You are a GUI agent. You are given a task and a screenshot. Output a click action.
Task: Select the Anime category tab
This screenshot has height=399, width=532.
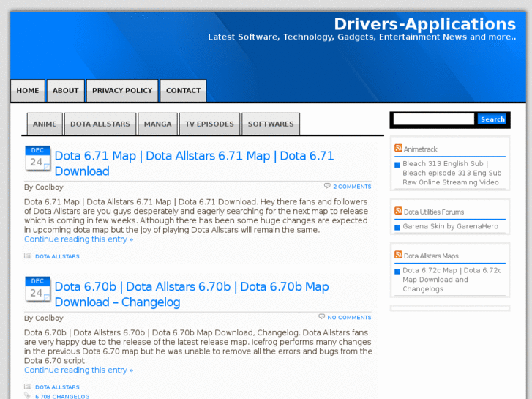tap(45, 124)
